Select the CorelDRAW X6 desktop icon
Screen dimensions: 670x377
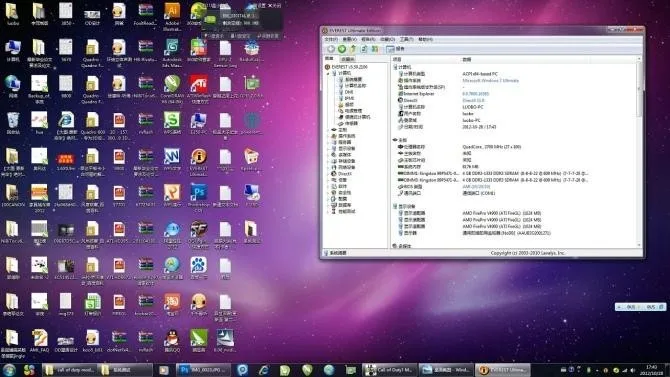pyautogui.click(x=172, y=90)
